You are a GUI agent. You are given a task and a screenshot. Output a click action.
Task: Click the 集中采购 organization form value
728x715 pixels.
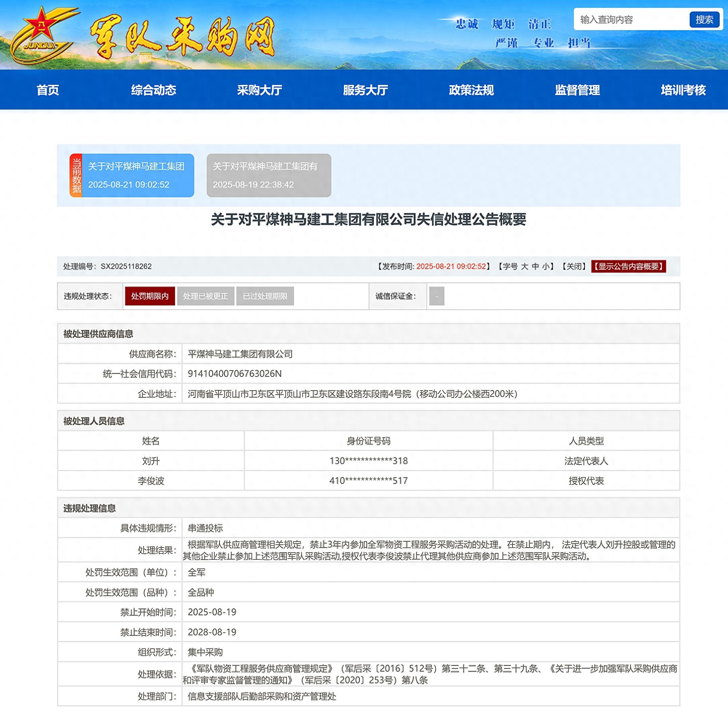point(205,652)
